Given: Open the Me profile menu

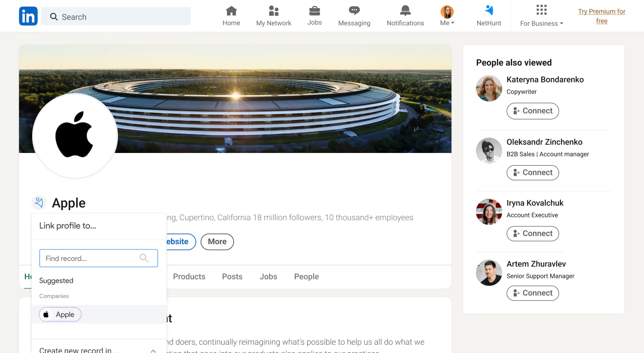Looking at the screenshot, I should tap(447, 16).
